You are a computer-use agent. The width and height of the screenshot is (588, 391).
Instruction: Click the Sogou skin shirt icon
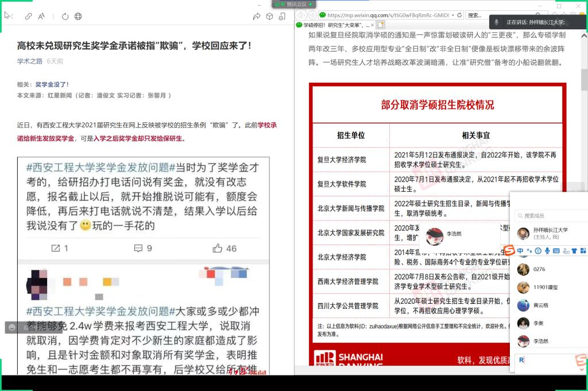click(575, 251)
